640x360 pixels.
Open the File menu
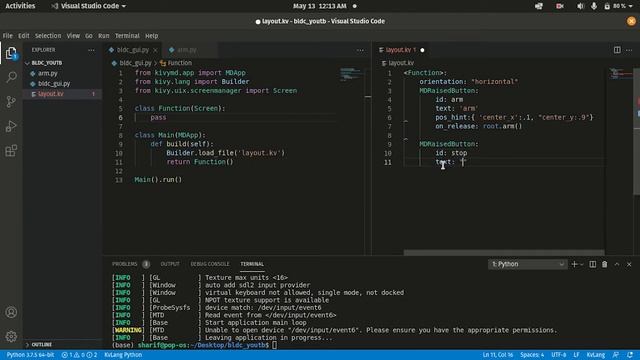tap(7, 36)
